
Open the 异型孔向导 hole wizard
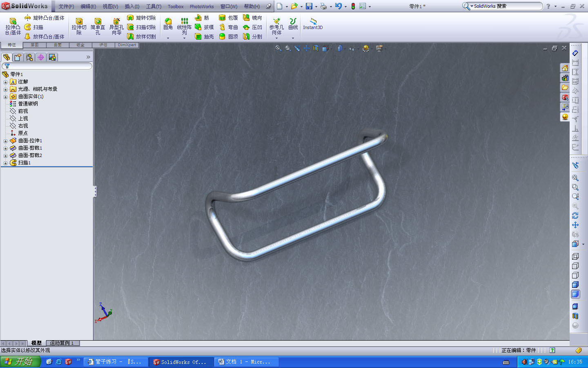pos(116,27)
